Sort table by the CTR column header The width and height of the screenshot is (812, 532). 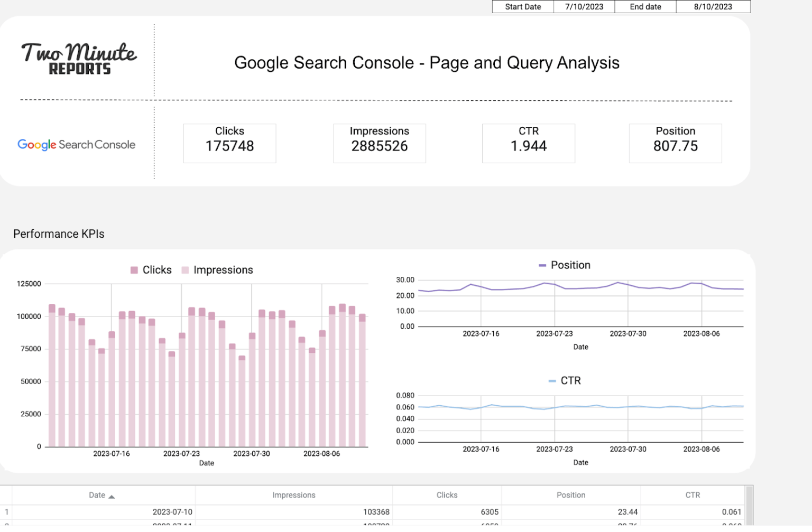click(x=692, y=495)
